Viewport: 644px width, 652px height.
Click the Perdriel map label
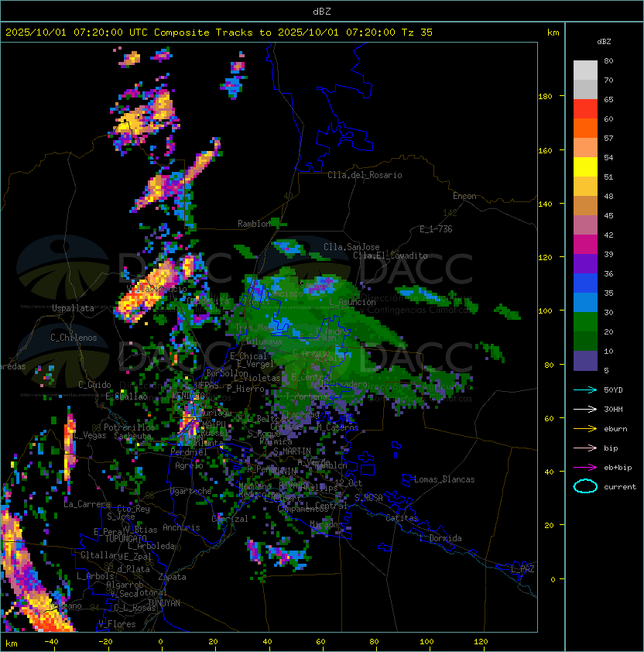(188, 451)
